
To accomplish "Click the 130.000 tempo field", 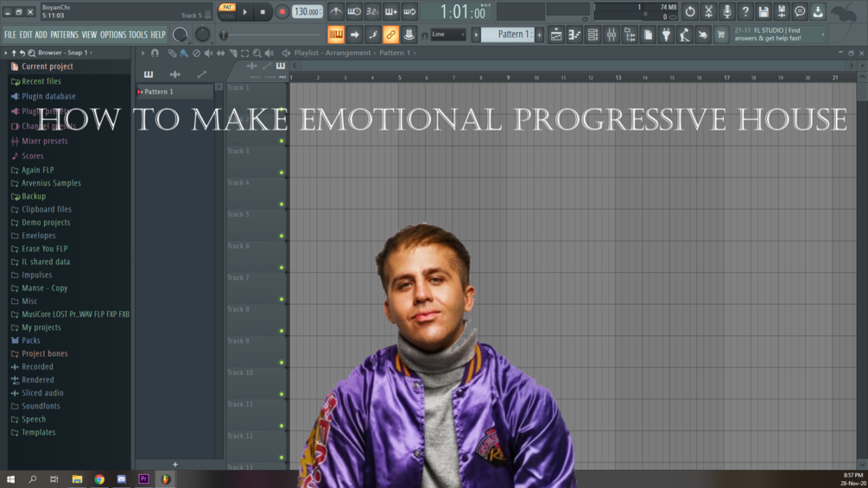I will [x=307, y=11].
